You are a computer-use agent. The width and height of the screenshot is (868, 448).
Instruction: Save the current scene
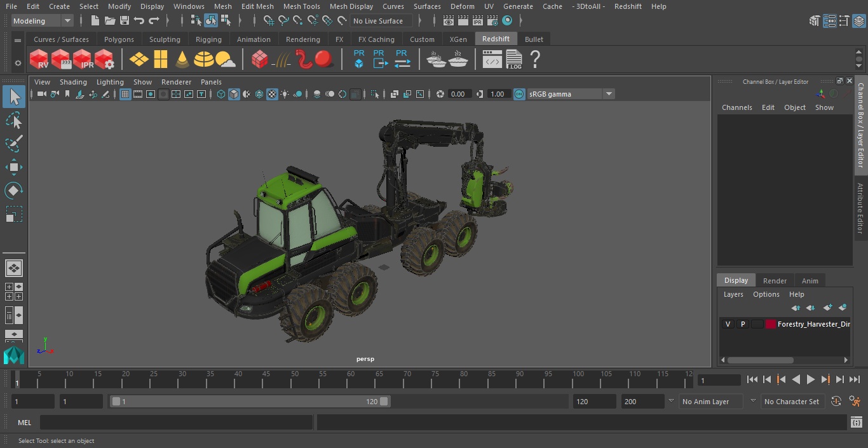(124, 21)
